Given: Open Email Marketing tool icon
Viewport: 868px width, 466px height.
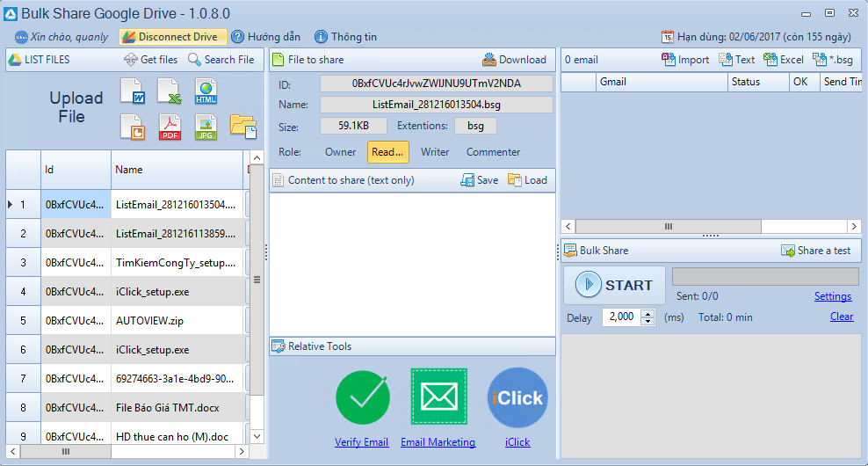Looking at the screenshot, I should pos(439,397).
